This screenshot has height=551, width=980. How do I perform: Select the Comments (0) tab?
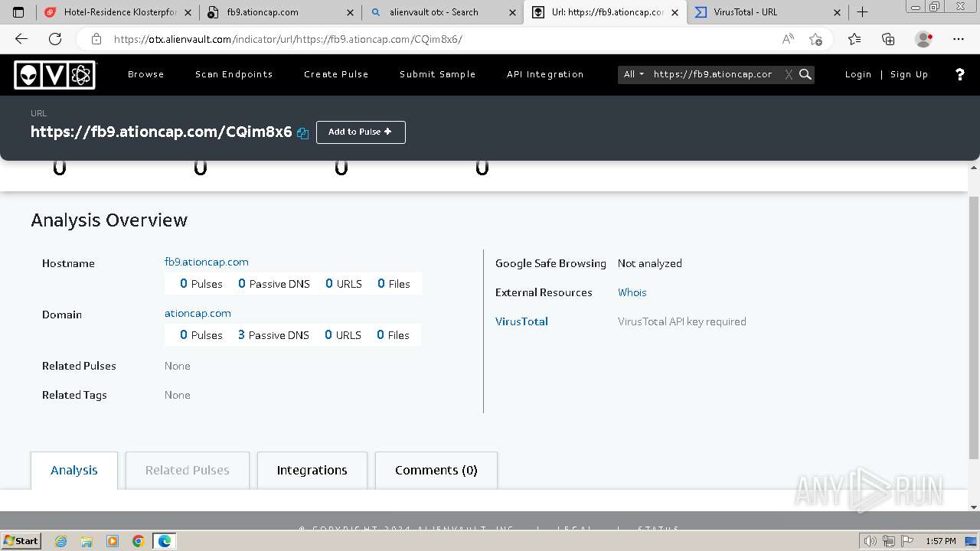coord(436,470)
